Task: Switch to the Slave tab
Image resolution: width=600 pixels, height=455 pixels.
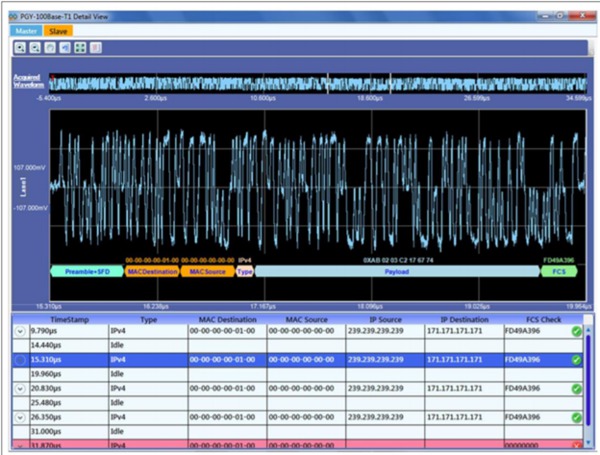Action: click(58, 31)
